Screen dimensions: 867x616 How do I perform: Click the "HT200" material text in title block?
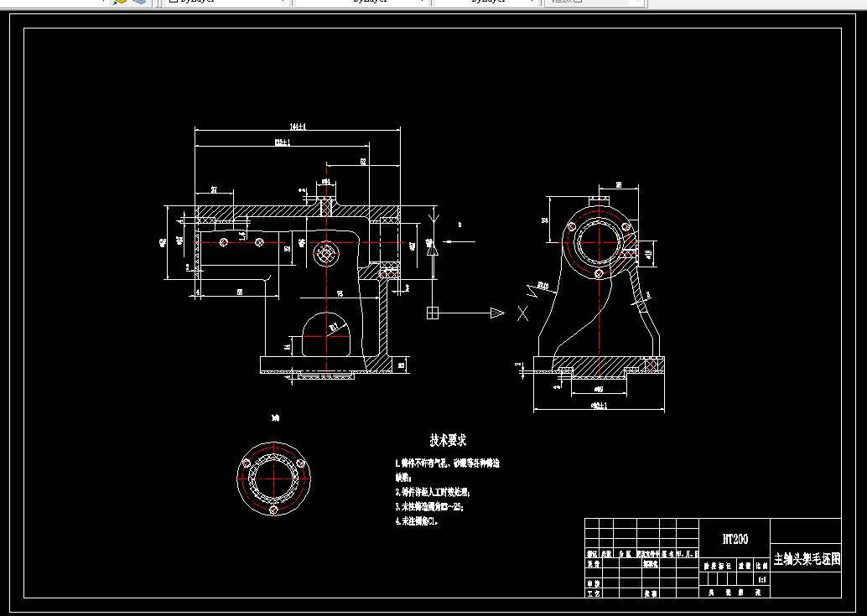pyautogui.click(x=735, y=539)
